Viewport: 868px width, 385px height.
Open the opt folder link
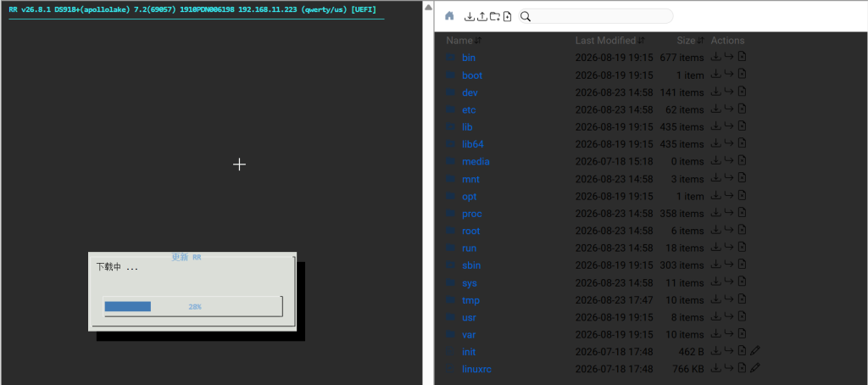[469, 197]
